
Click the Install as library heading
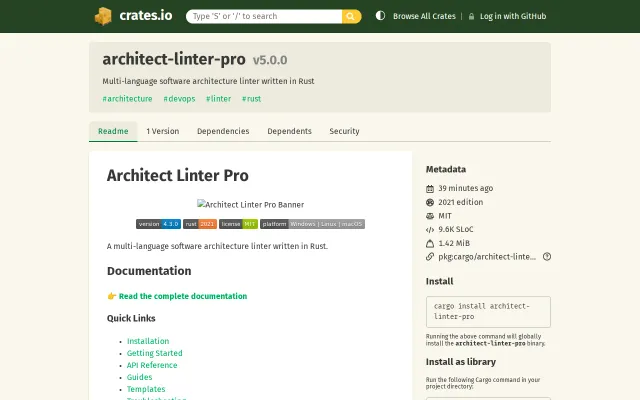pos(461,362)
